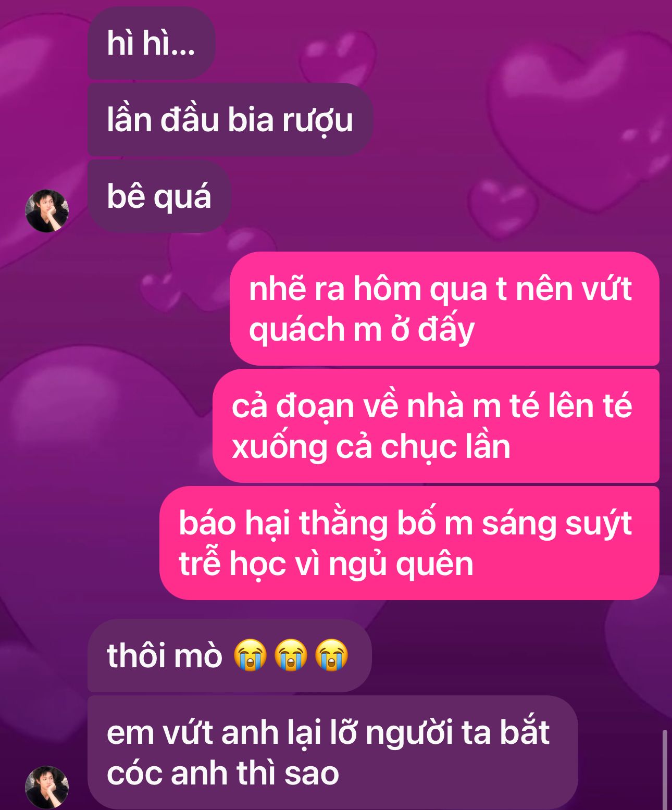
Task: Select the "hì hì..." message bubble
Action: click(151, 43)
